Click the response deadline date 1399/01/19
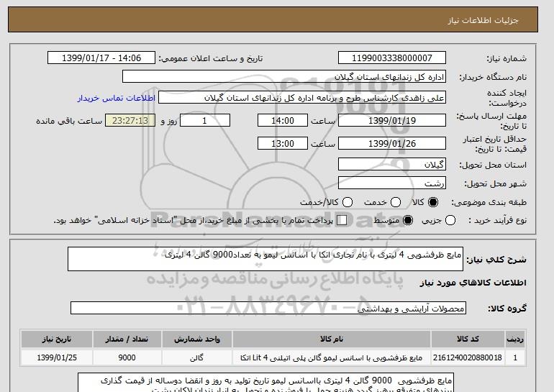Viewport: 554px width, 392px height. 392,120
